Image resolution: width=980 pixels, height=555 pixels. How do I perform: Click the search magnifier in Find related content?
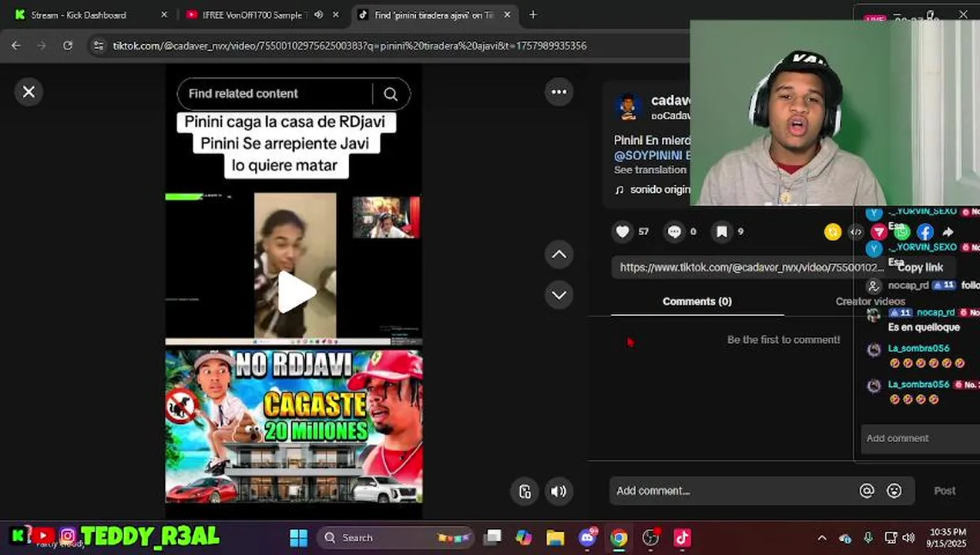pos(391,94)
